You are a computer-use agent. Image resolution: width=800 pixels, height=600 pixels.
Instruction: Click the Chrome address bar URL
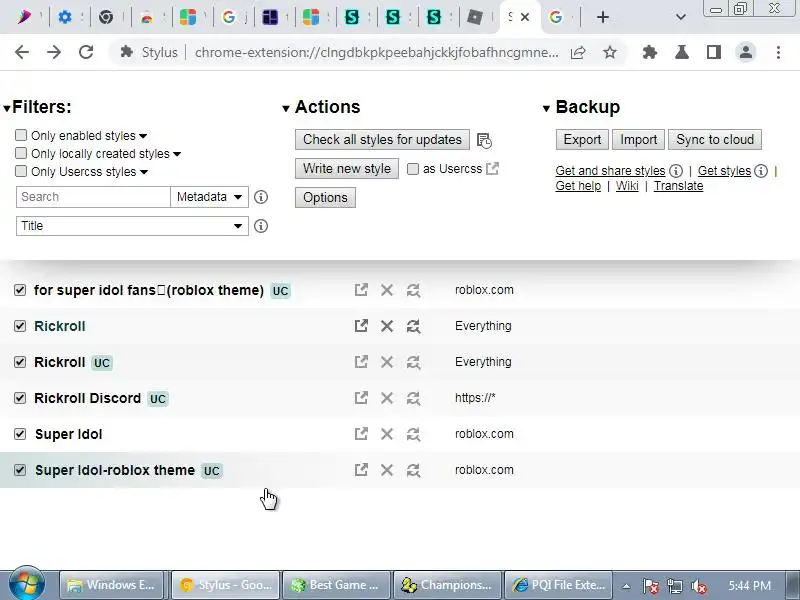point(377,52)
